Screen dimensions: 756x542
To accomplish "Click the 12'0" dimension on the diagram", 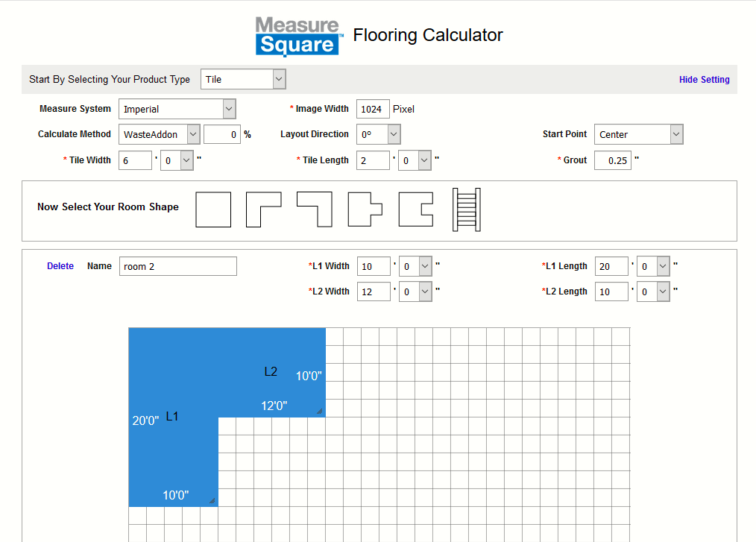I will coord(274,406).
